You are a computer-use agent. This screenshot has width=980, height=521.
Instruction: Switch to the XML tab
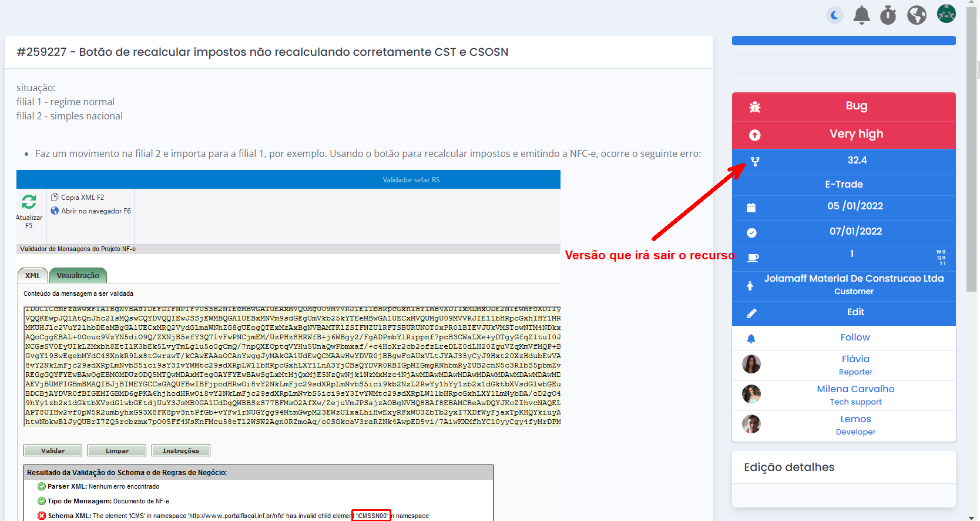(33, 276)
